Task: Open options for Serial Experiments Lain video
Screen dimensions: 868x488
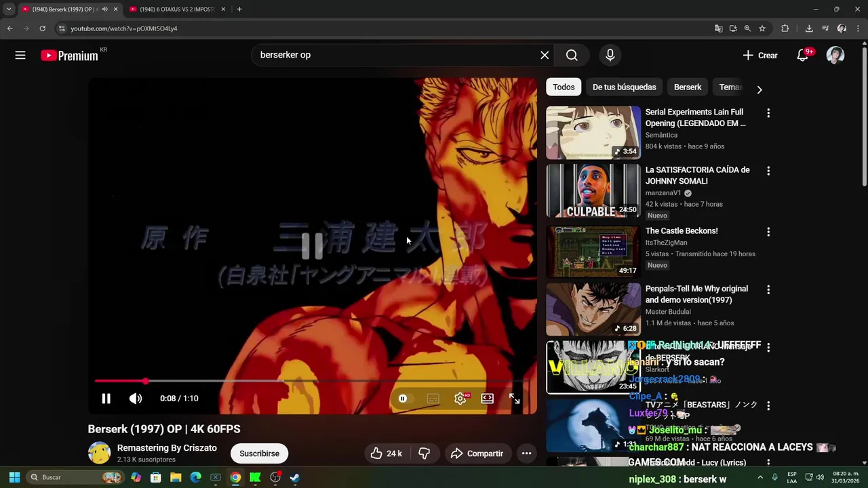Action: (768, 113)
